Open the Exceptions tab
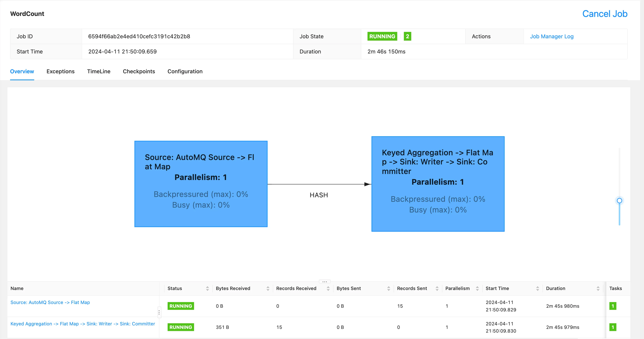The image size is (644, 339). tap(60, 72)
